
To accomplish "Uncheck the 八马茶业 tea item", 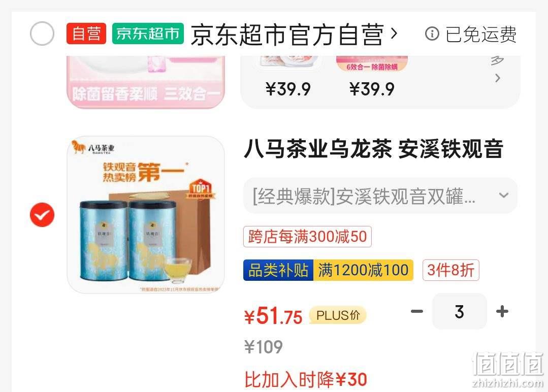I will 42,214.
